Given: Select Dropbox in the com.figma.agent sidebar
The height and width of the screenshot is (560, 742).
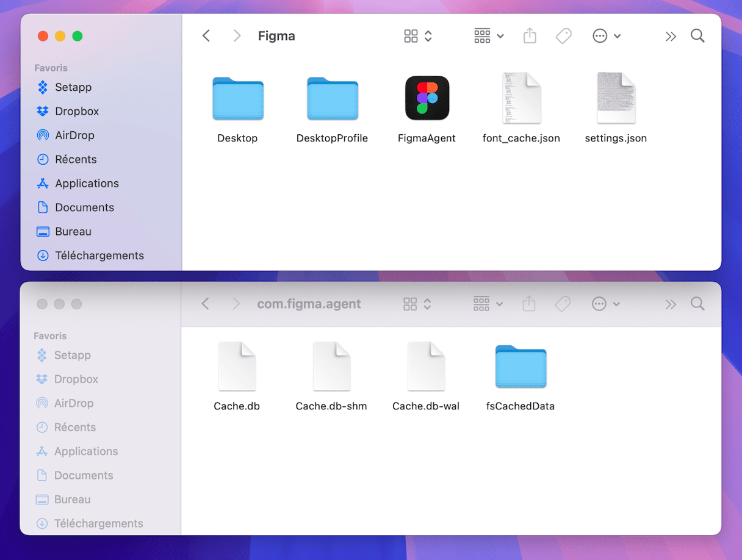Looking at the screenshot, I should pos(76,379).
